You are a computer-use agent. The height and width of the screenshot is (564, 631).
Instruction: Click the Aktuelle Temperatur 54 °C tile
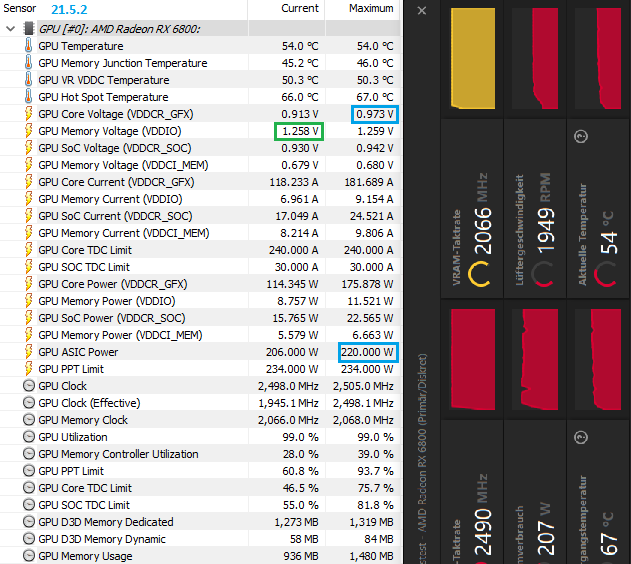click(598, 208)
